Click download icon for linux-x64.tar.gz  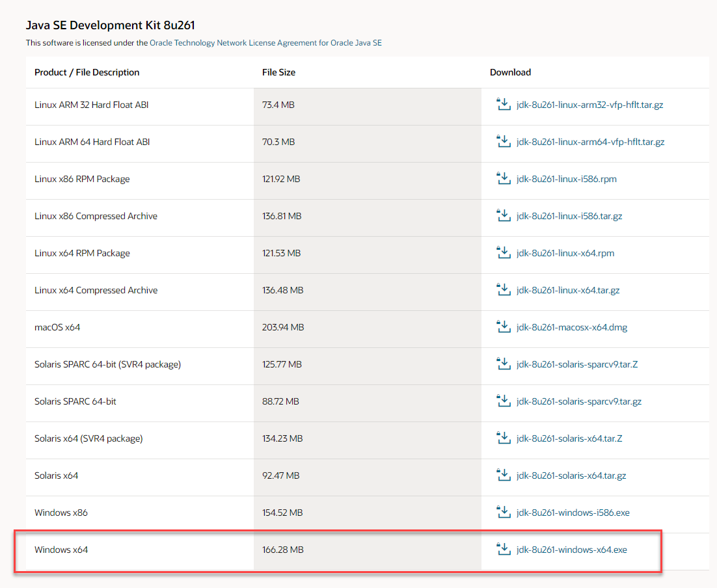pos(504,289)
